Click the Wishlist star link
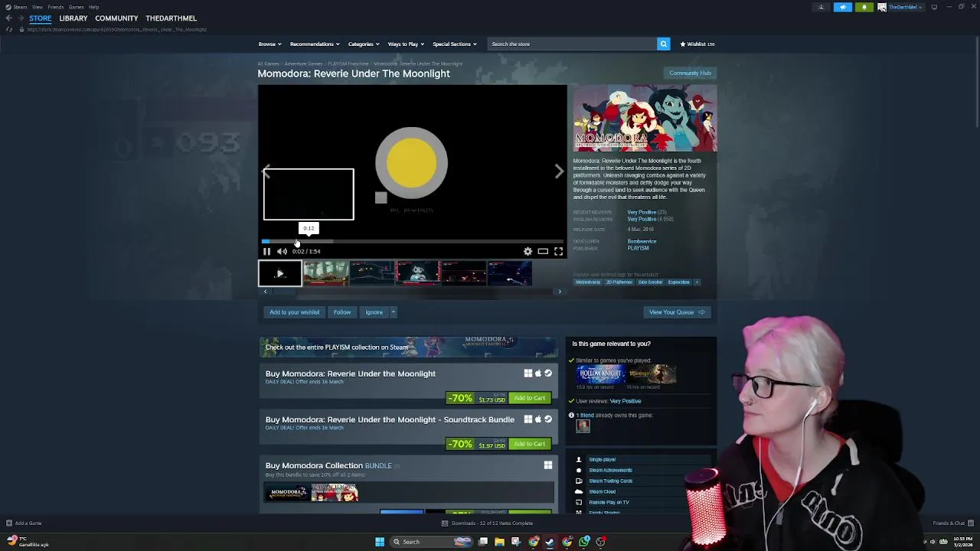Screen dimensions: 980x551 tap(697, 44)
